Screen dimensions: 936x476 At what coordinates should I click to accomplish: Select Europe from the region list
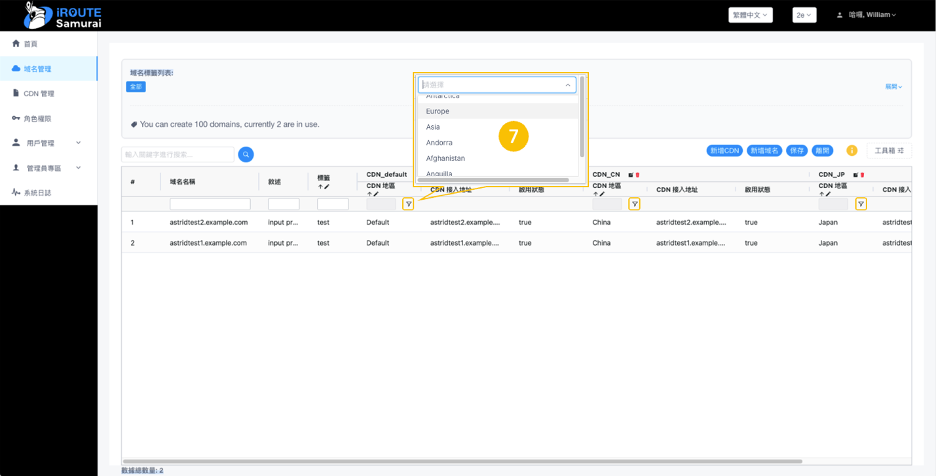pyautogui.click(x=438, y=111)
